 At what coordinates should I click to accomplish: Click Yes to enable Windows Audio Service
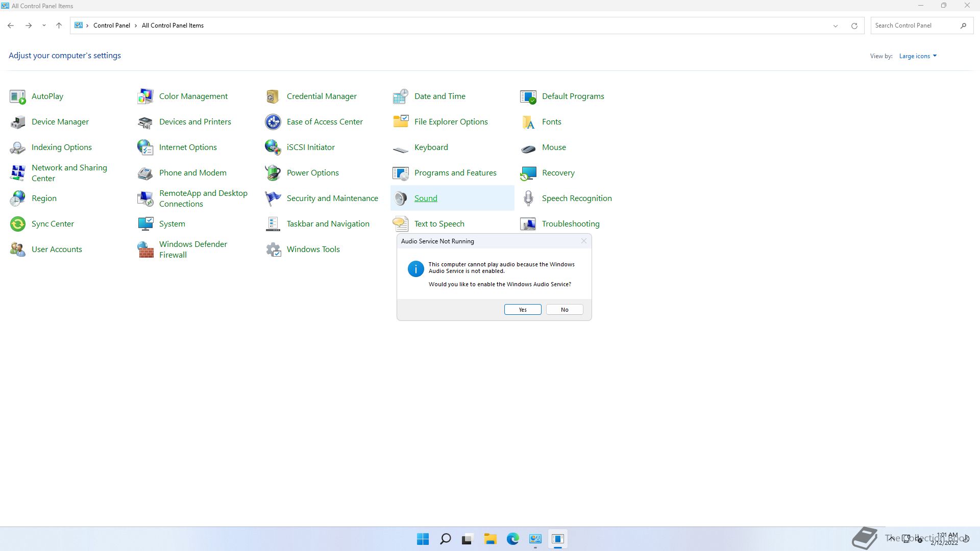tap(523, 310)
